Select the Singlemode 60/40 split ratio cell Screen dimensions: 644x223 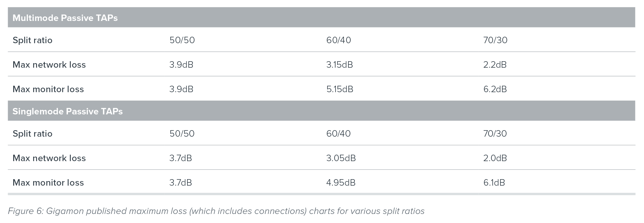click(338, 134)
